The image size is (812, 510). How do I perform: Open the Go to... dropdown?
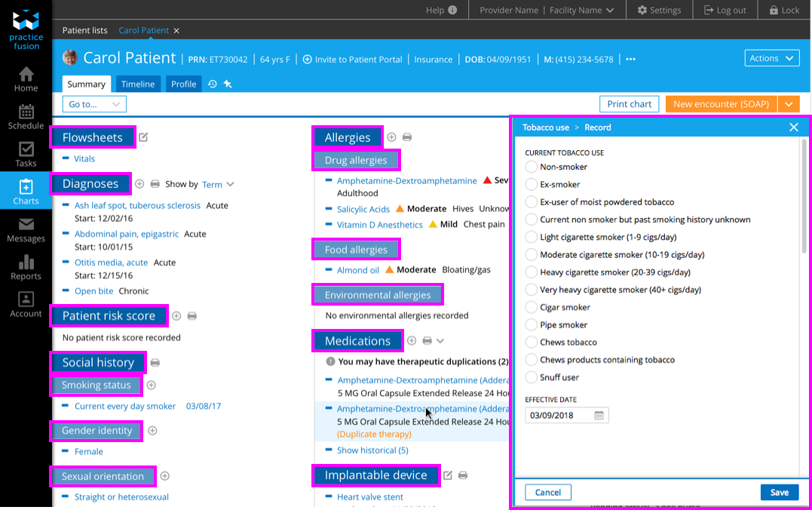[94, 104]
